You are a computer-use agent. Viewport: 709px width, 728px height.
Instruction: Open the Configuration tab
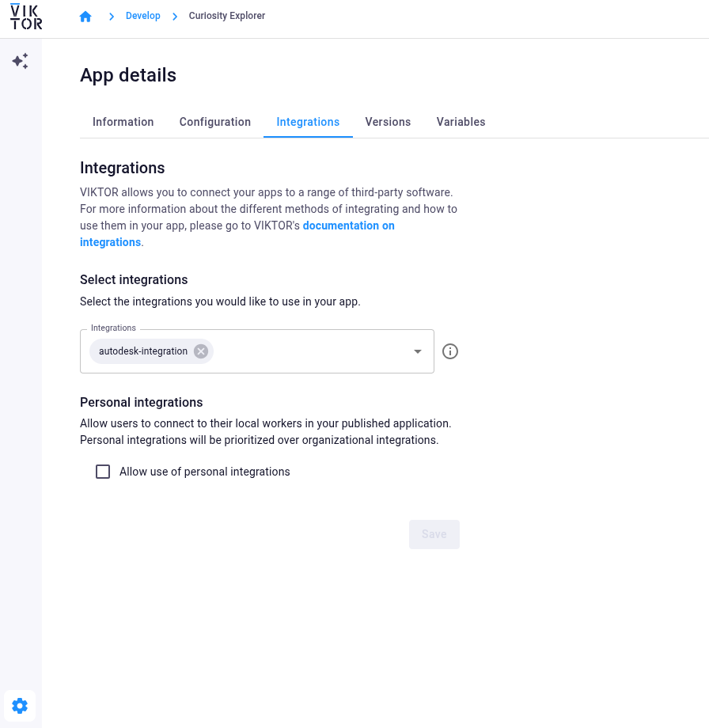(x=215, y=122)
